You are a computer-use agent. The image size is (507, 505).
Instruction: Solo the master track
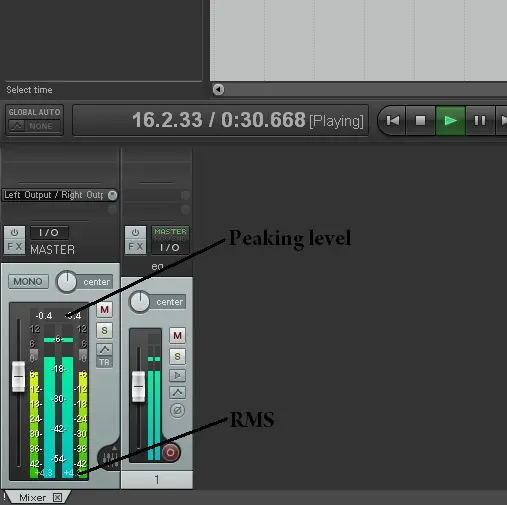click(x=104, y=330)
